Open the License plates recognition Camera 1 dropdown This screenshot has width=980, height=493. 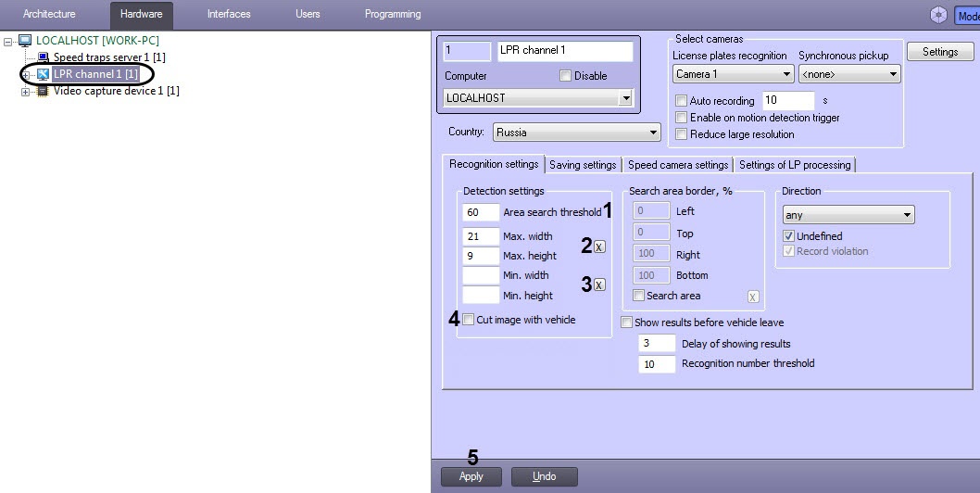tap(733, 74)
